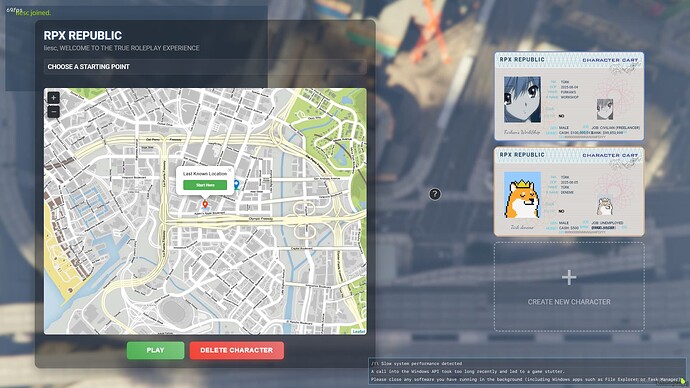Click the small grayscale photo on first card
Viewport: 690px width, 388px height.
(x=605, y=110)
